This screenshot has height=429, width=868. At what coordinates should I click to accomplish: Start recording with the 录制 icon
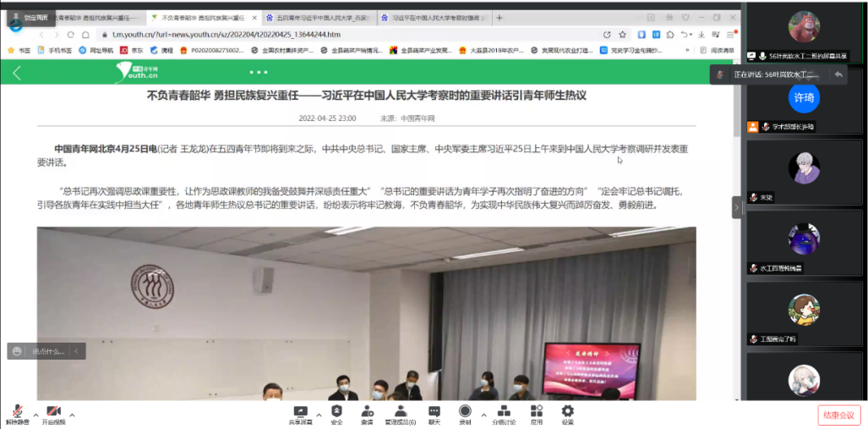(465, 411)
